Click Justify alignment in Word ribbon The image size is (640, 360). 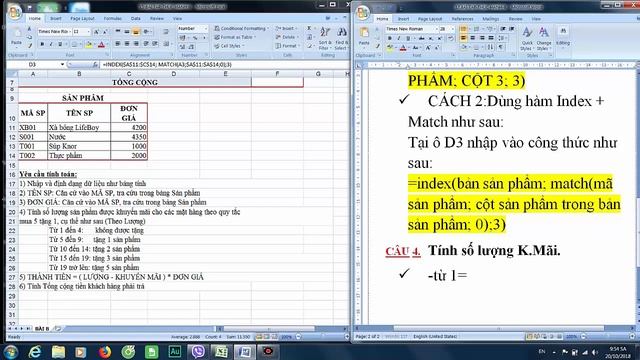491,38
